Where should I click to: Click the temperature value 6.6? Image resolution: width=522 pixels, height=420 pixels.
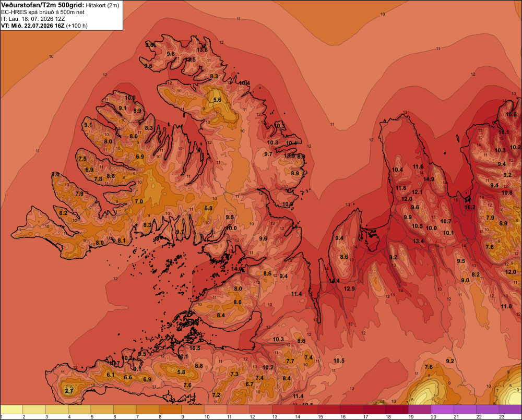128,377
